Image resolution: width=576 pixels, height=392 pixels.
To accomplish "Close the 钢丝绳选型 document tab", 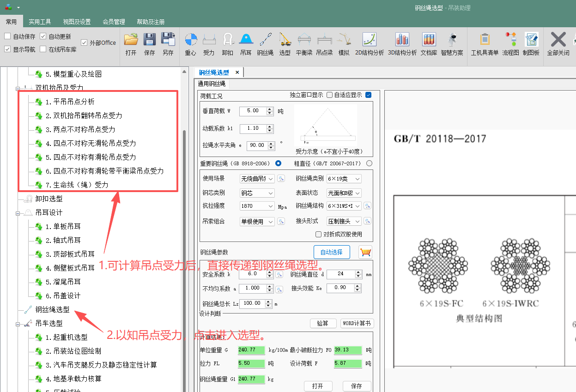I will [237, 72].
